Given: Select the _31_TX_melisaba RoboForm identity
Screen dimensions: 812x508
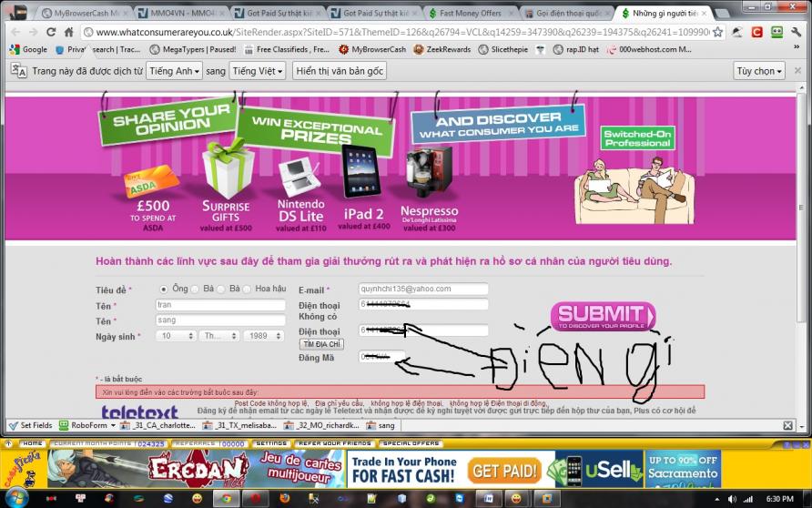Looking at the screenshot, I should [239, 426].
